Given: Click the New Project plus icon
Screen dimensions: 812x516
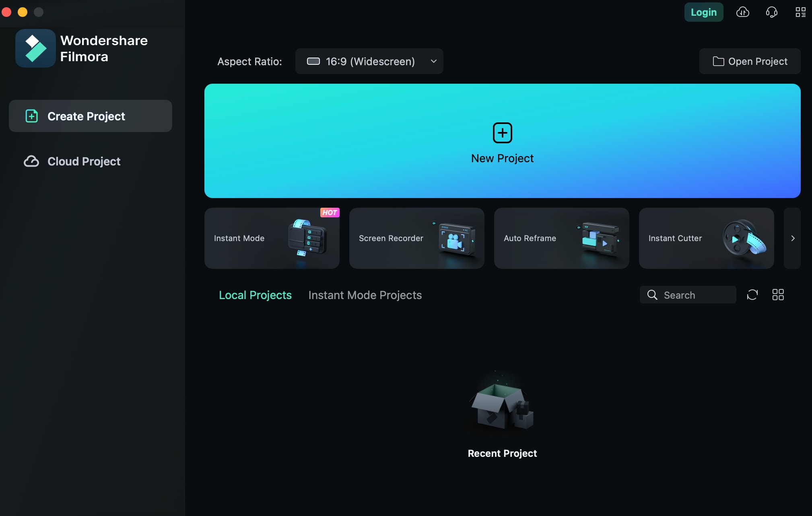Looking at the screenshot, I should point(502,132).
